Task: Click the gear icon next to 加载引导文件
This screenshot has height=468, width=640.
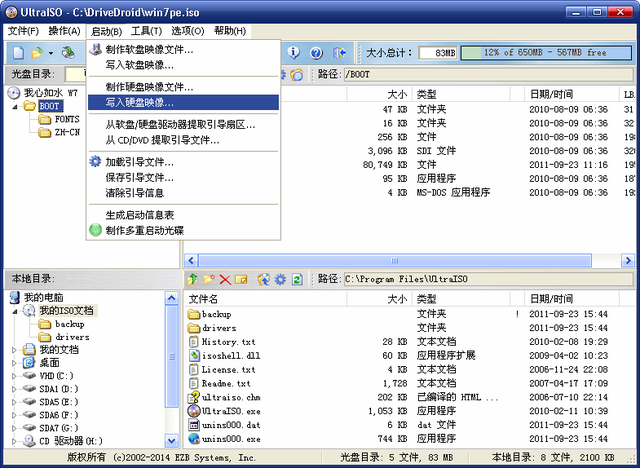Action: [95, 162]
